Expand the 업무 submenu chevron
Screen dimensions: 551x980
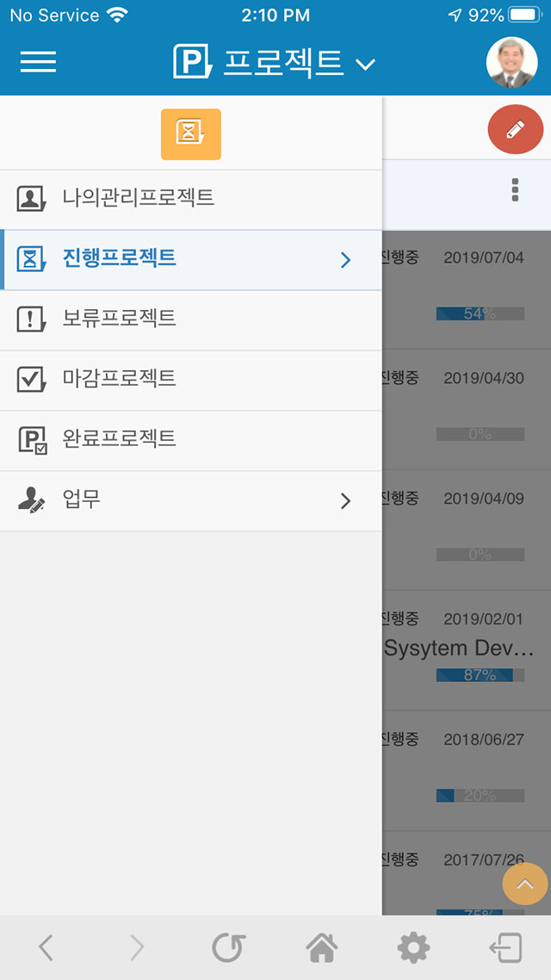point(345,500)
